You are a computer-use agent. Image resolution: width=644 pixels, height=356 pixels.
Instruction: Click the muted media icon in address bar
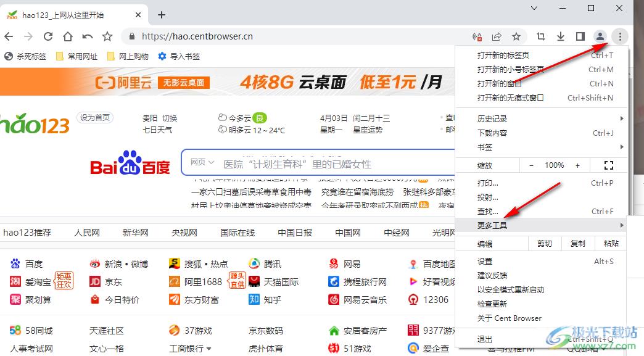(x=477, y=36)
